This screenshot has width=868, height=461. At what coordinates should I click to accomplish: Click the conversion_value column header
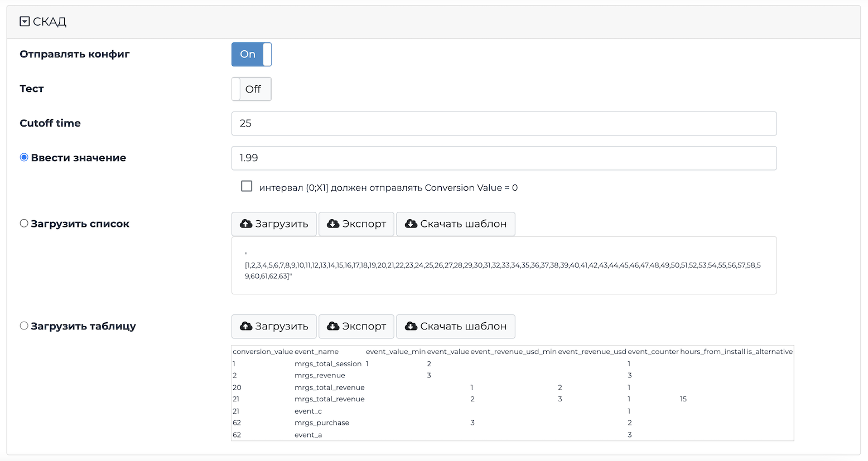pyautogui.click(x=262, y=352)
